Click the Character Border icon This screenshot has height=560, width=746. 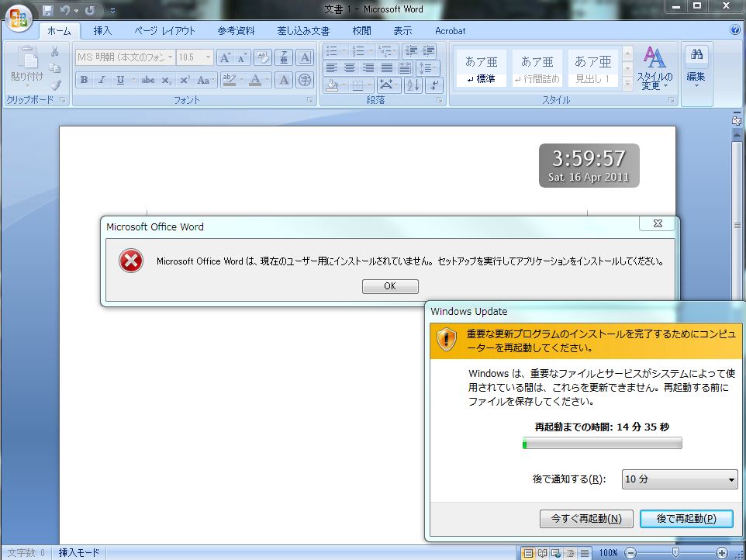click(305, 57)
